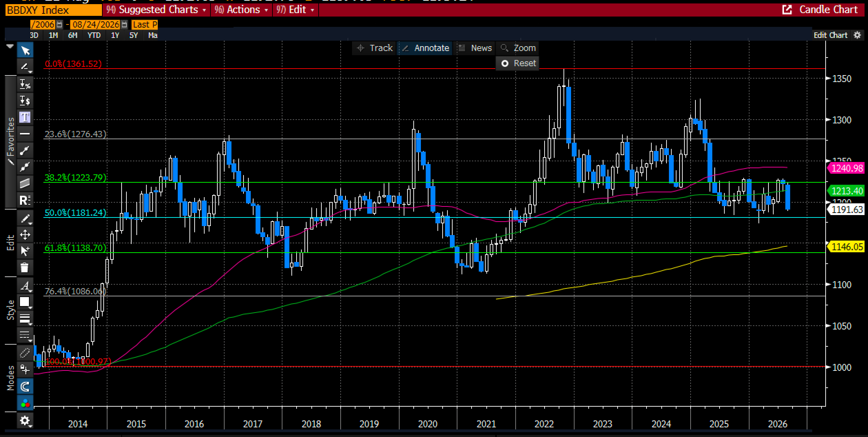The image size is (868, 437).
Task: Select the 6M time range
Action: click(73, 35)
